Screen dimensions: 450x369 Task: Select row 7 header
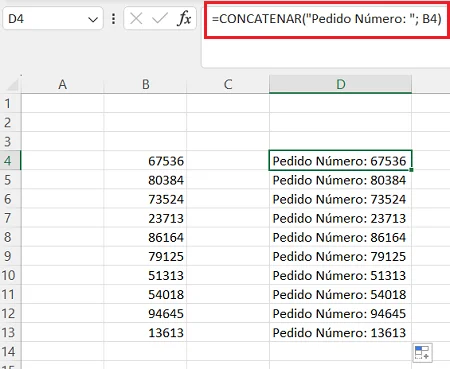click(x=10, y=218)
